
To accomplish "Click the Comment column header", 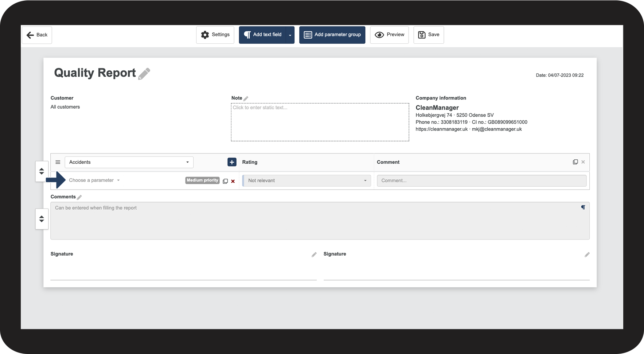I will click(388, 162).
